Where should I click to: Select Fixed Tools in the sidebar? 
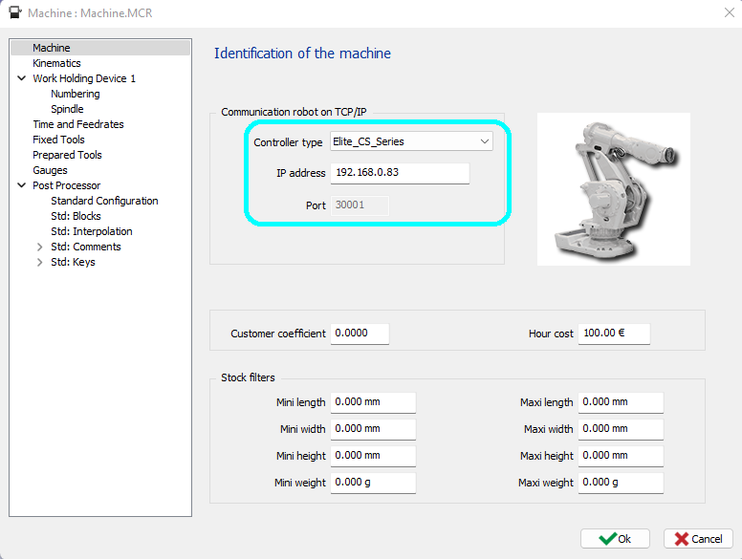58,140
